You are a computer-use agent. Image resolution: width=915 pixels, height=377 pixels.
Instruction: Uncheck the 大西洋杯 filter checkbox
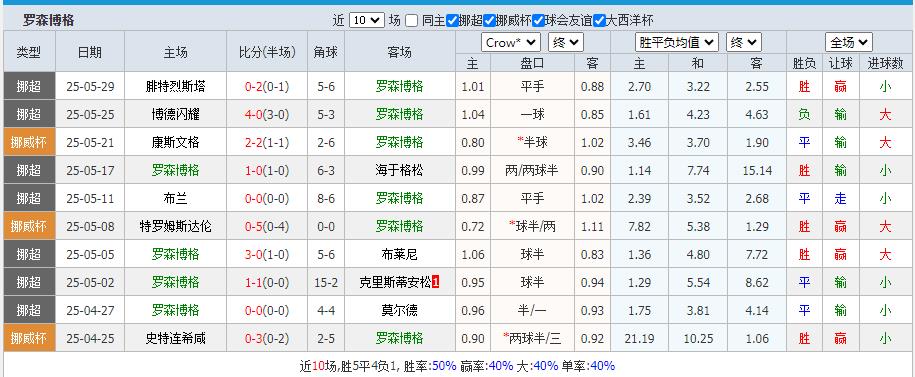600,21
